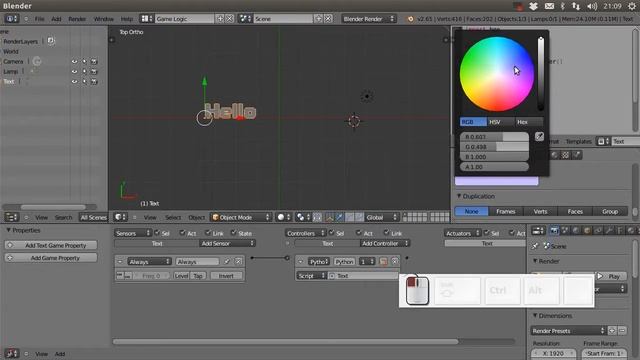Click the Always sensor pin icon
The height and width of the screenshot is (360, 640).
point(227,262)
